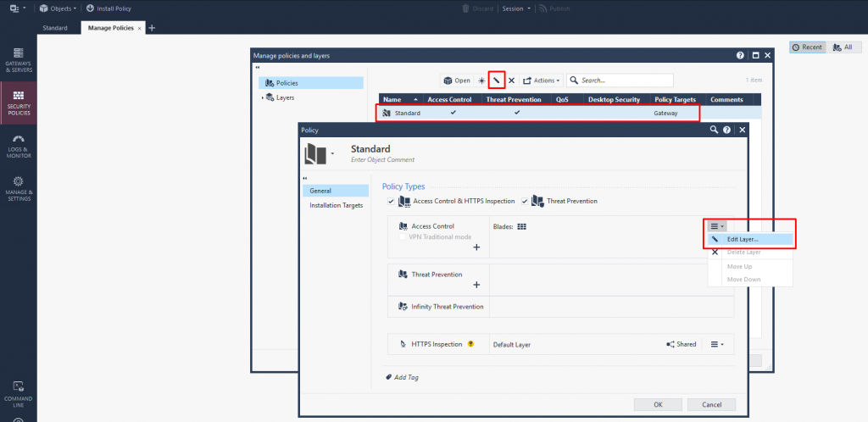This screenshot has width=868, height=422.
Task: Open the Actions dropdown
Action: coord(541,81)
